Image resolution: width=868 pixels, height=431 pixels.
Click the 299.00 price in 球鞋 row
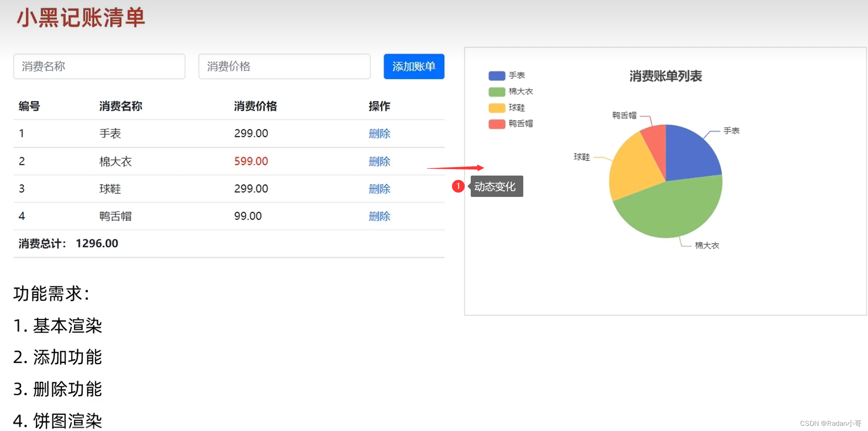(251, 188)
